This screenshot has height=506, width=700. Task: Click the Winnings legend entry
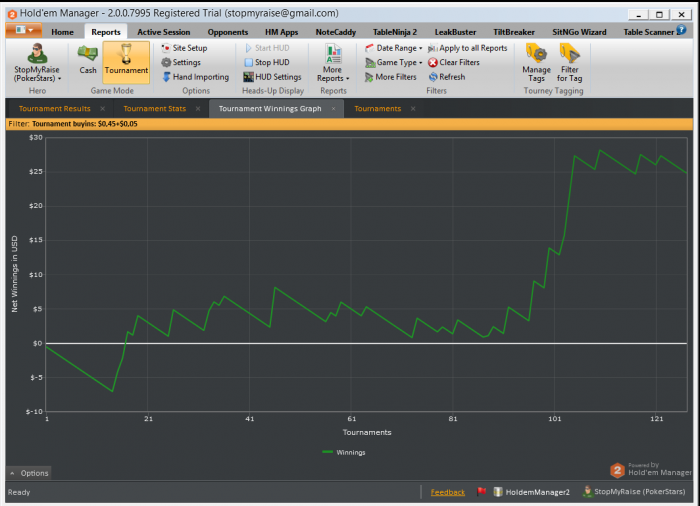[344, 452]
